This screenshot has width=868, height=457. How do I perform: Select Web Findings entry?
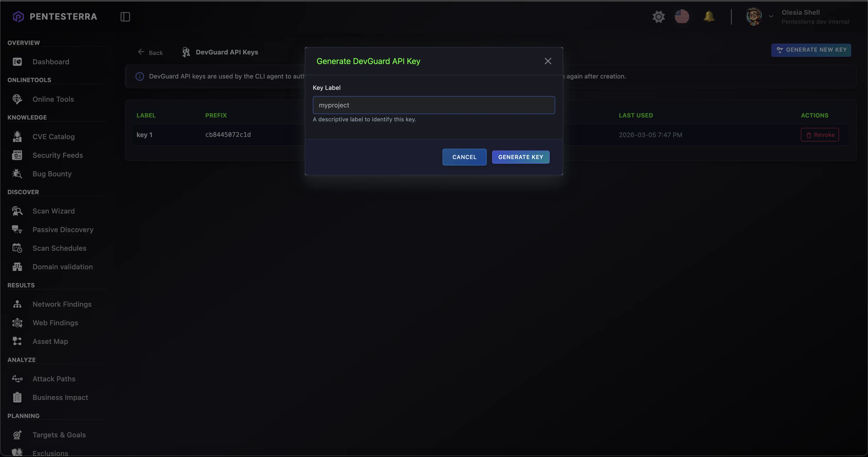55,323
